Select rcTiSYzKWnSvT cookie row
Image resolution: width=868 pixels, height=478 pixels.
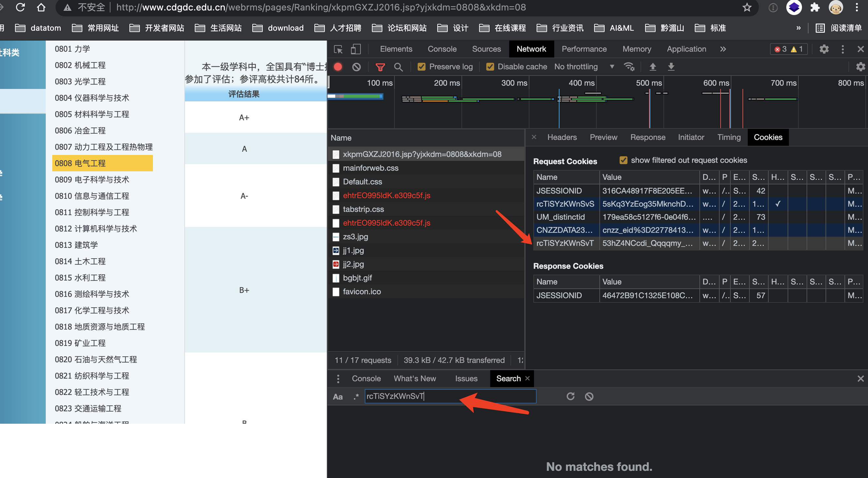(697, 243)
